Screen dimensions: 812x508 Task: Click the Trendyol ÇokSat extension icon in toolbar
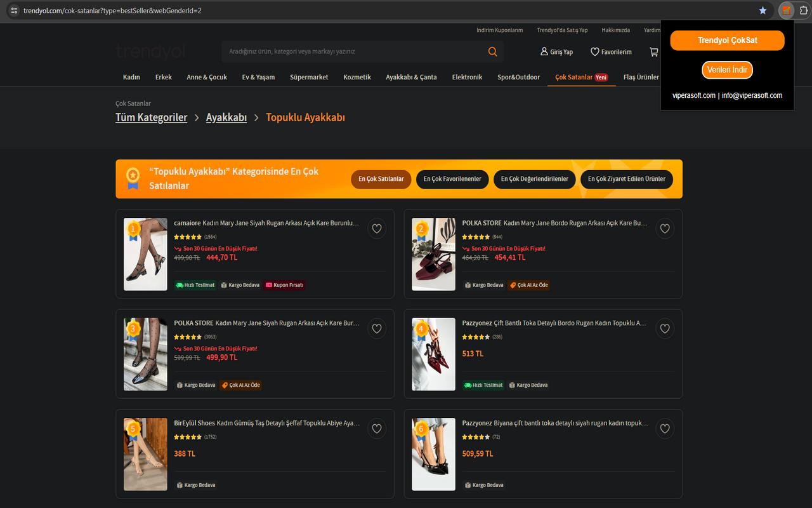785,10
